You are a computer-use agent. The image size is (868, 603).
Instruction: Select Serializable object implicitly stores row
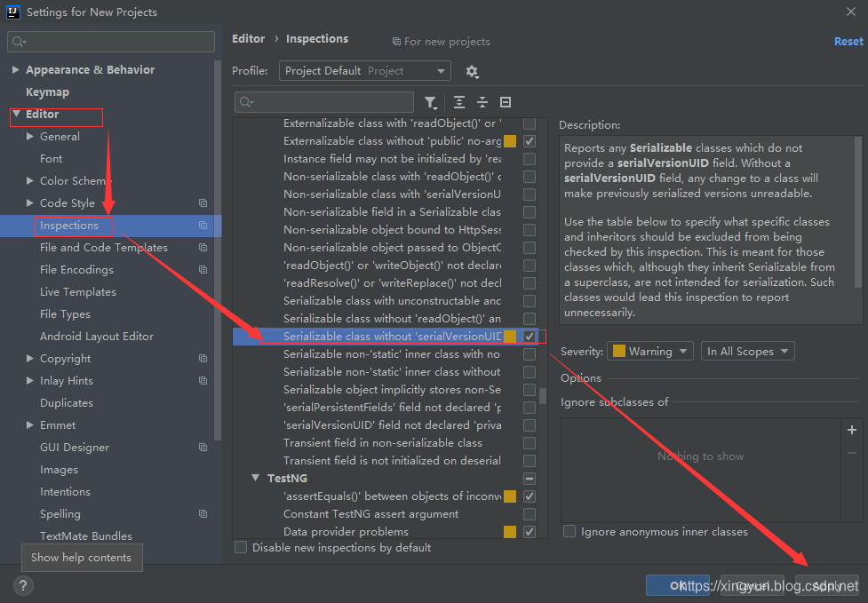[390, 390]
